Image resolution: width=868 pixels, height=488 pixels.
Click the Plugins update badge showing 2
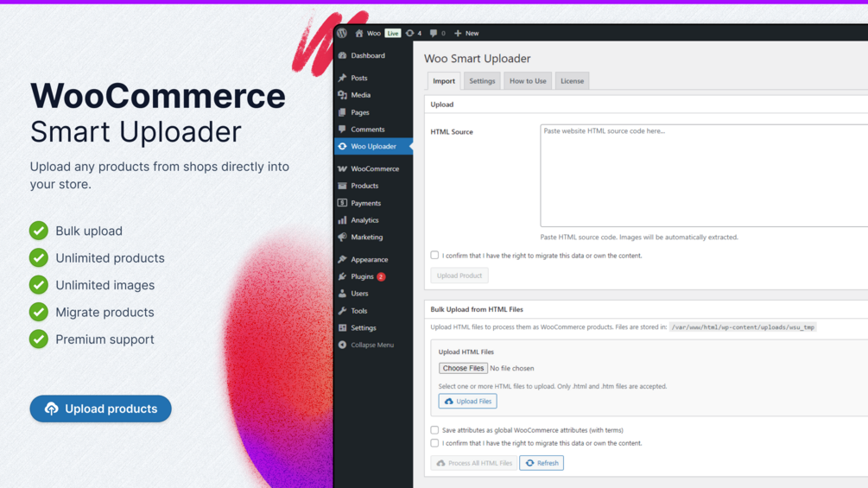(381, 276)
